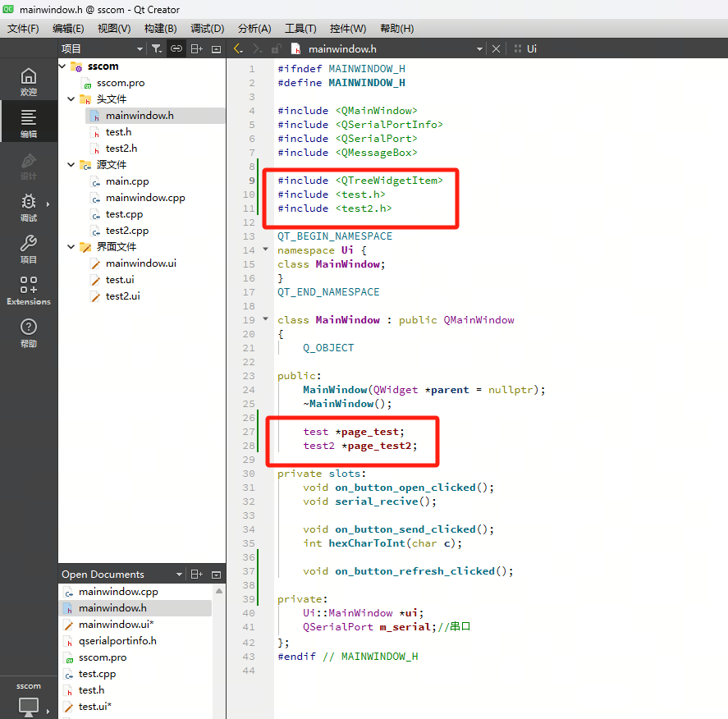Switch to qserialportinfo.h in Open Documents
Image resolution: width=728 pixels, height=719 pixels.
click(x=117, y=641)
